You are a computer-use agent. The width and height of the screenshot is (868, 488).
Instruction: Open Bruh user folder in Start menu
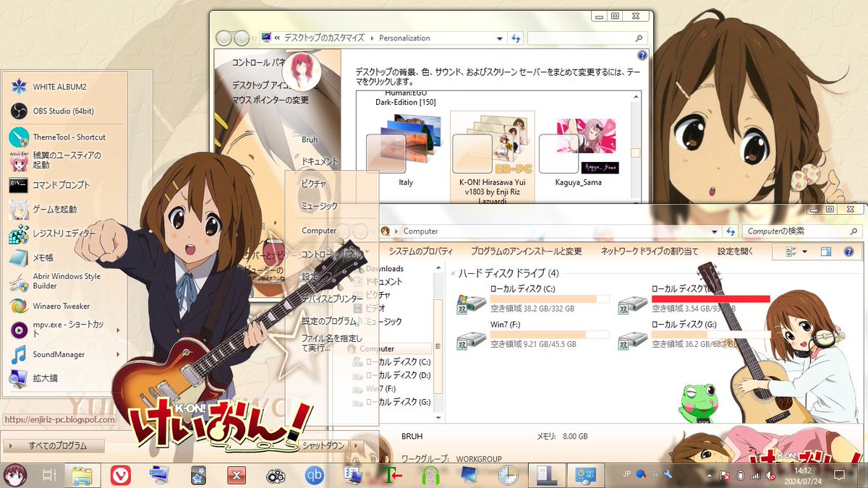(310, 140)
